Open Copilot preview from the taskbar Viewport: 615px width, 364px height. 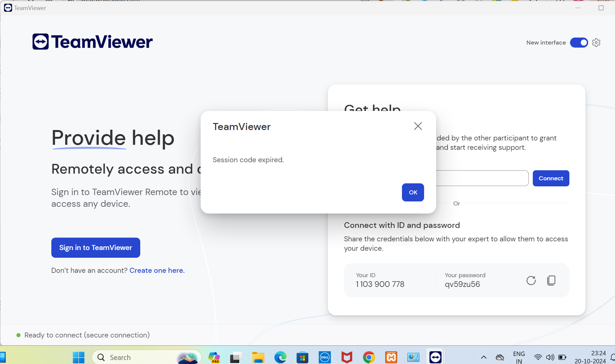coord(214,357)
